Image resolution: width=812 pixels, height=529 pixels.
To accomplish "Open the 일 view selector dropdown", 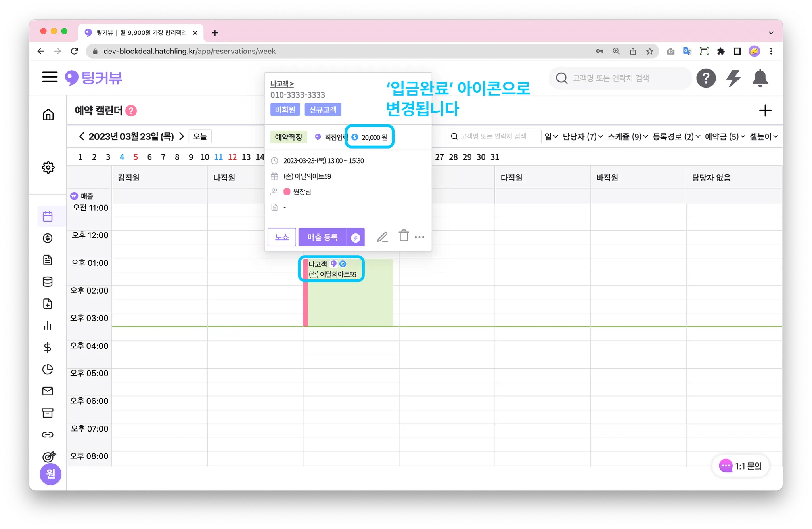I will (551, 136).
